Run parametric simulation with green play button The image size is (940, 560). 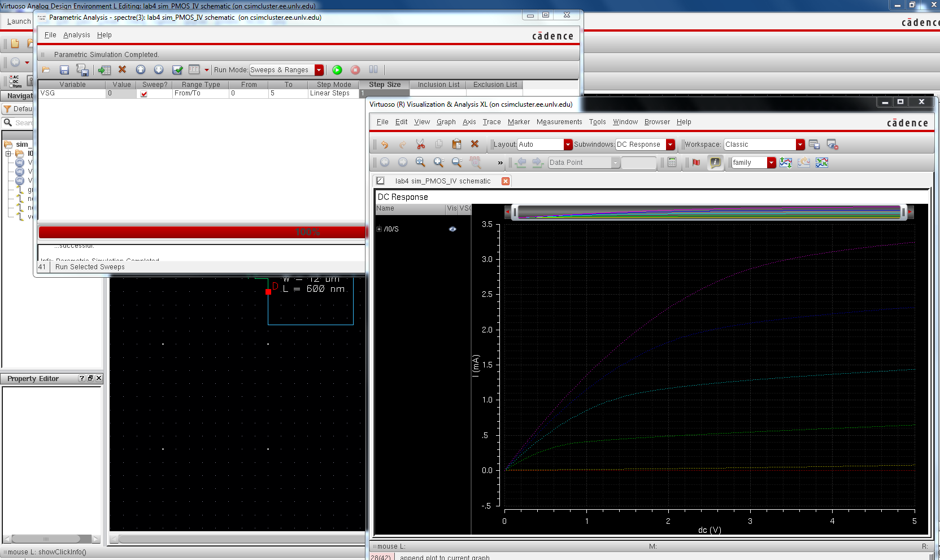click(x=337, y=70)
